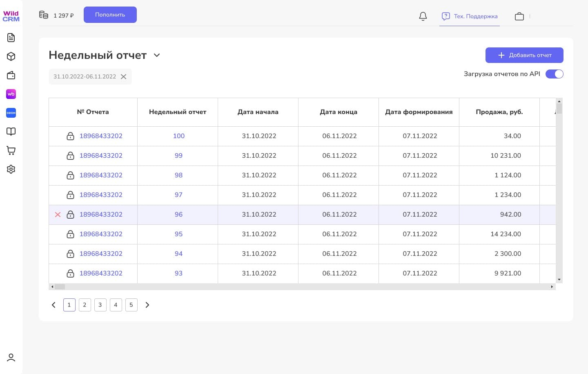This screenshot has width=588, height=374.
Task: Click the vertical table scrollbar thumb
Action: tap(559, 108)
